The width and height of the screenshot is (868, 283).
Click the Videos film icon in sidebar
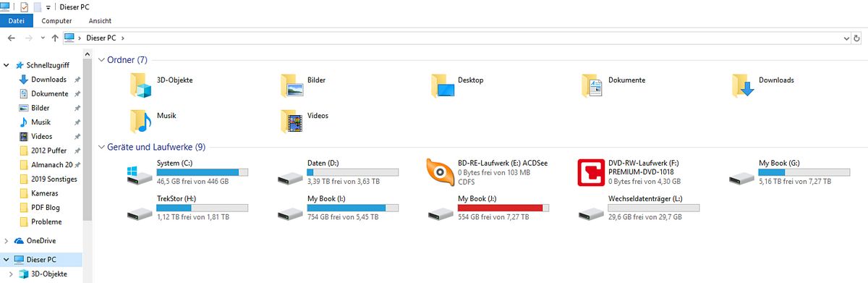click(24, 136)
